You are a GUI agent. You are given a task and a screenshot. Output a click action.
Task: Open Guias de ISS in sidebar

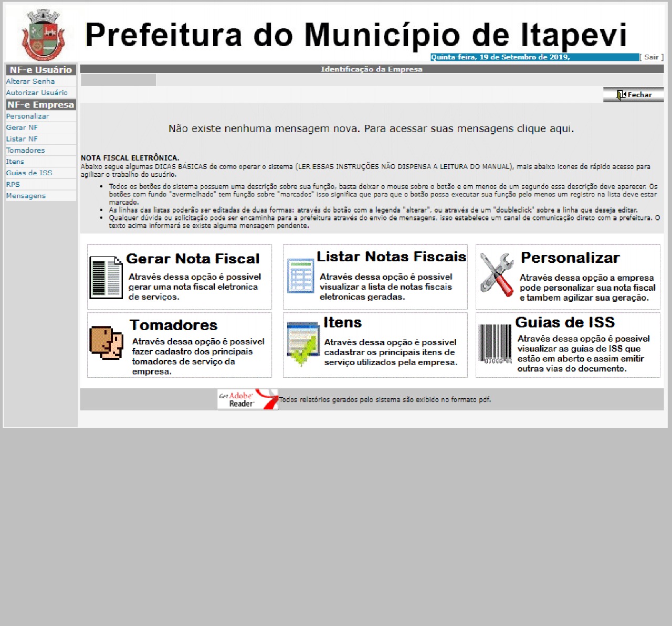(x=29, y=173)
